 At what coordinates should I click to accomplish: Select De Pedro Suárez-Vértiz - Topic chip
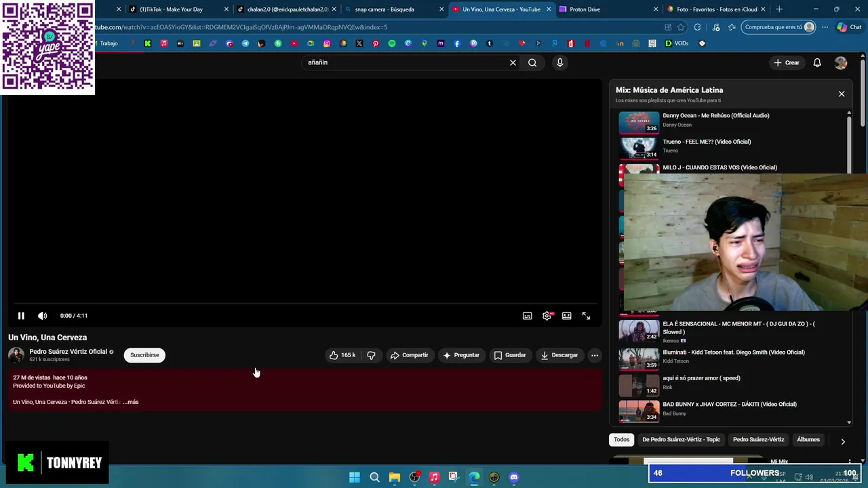(x=681, y=440)
